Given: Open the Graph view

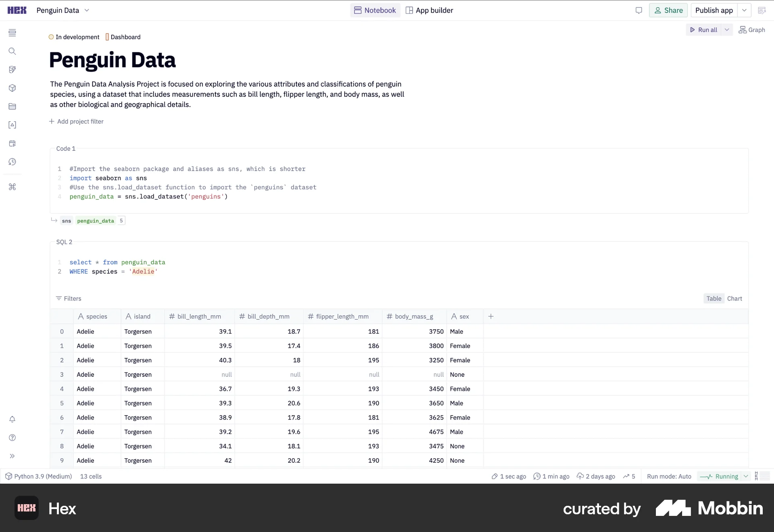Looking at the screenshot, I should [x=752, y=29].
